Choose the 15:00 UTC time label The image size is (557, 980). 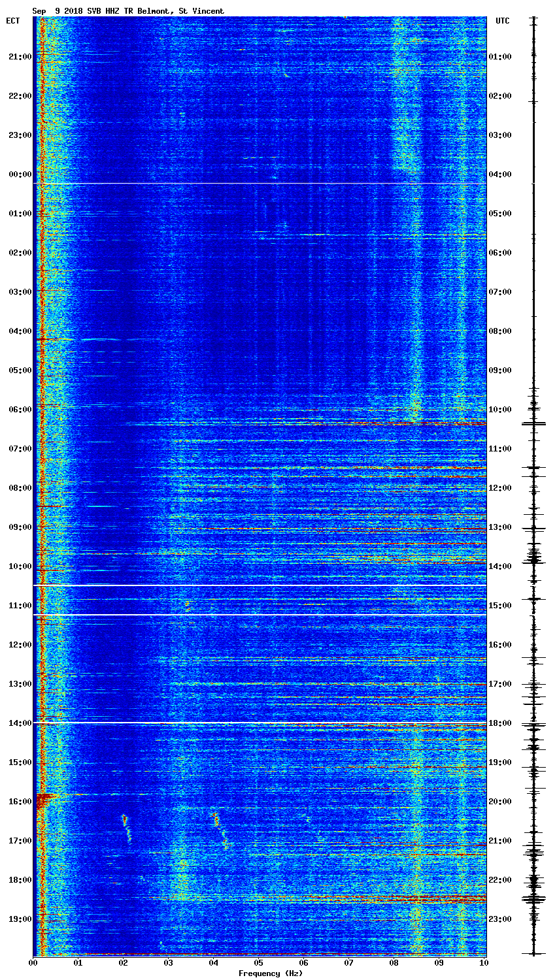pos(500,606)
